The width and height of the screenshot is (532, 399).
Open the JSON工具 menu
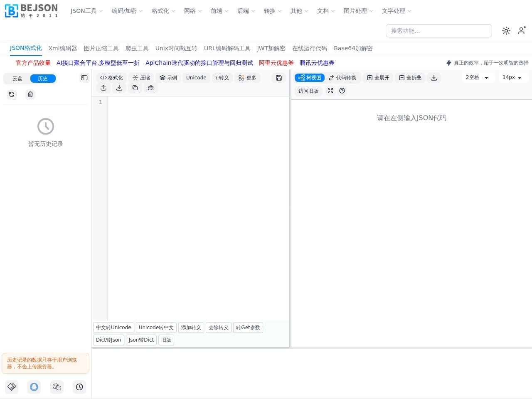coord(86,11)
